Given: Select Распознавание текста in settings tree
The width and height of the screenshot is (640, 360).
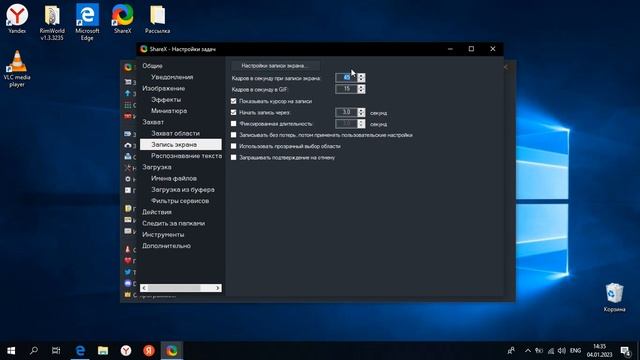Looking at the screenshot, I should (187, 156).
